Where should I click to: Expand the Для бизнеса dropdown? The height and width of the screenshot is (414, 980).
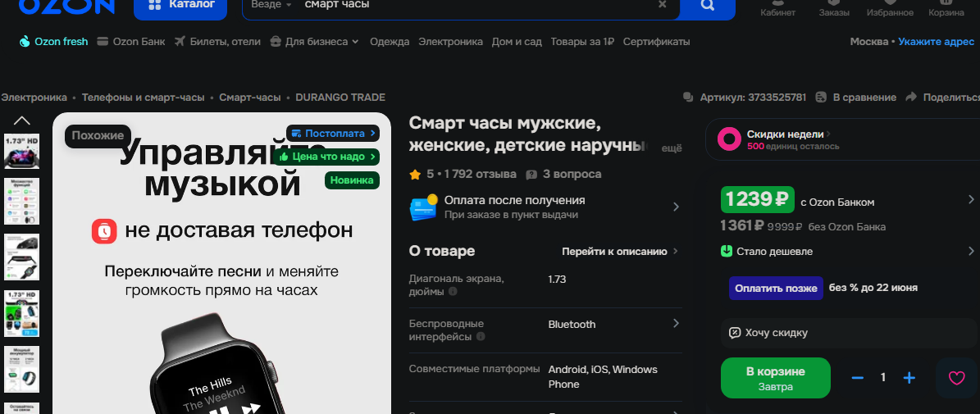click(314, 42)
